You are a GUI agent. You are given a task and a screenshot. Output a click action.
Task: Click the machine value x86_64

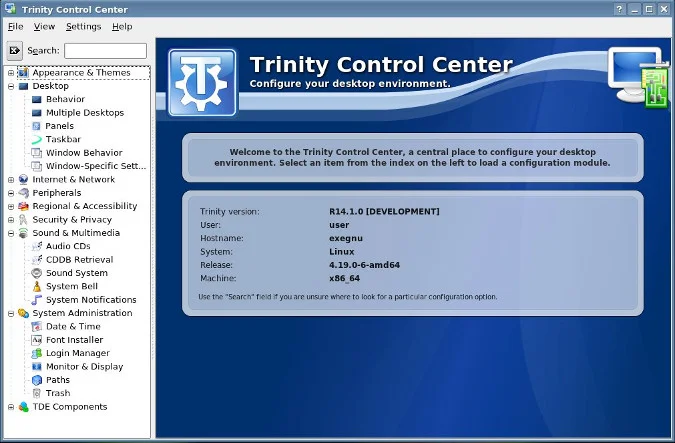point(344,278)
